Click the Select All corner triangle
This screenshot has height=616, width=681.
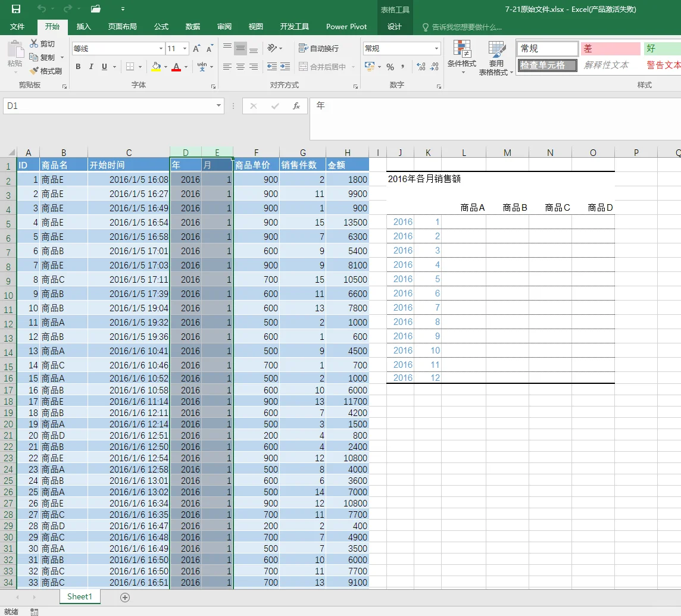point(11,152)
